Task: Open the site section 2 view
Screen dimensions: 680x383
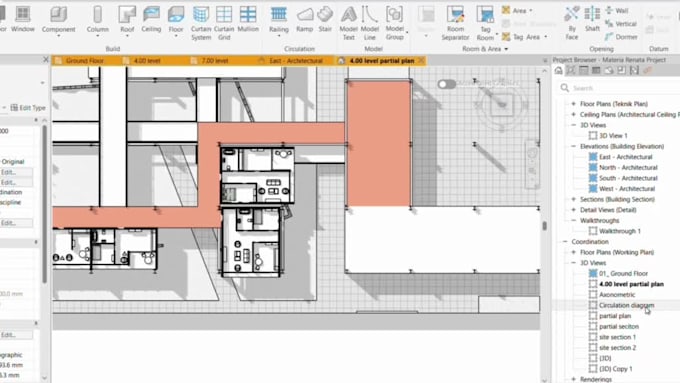Action: pos(618,348)
